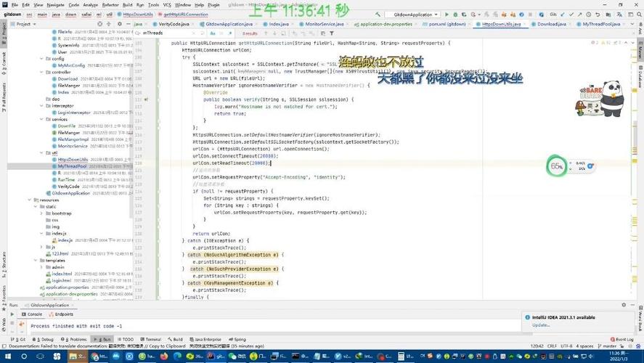This screenshot has height=363, width=644.
Task: Build the project with the hammer icon
Action: (x=378, y=15)
